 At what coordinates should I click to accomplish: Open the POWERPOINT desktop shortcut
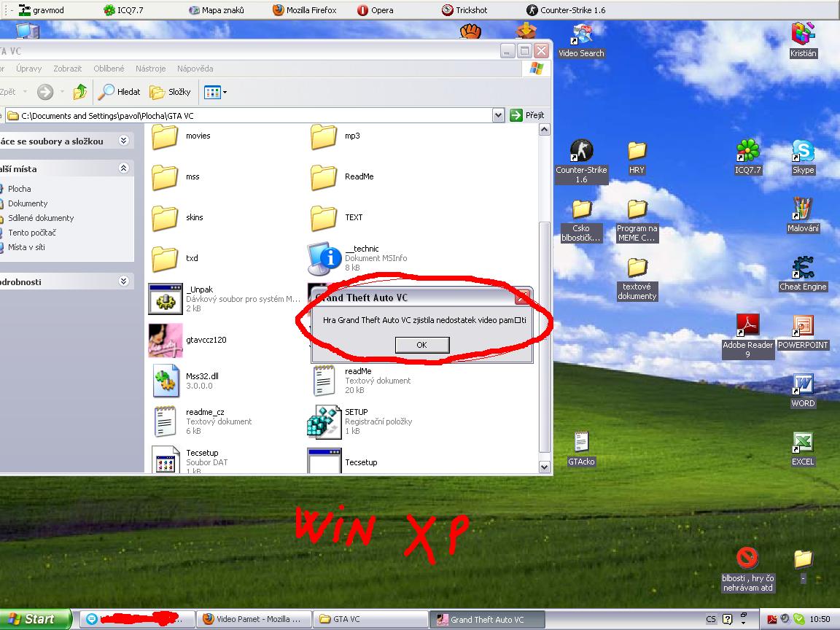tap(803, 332)
